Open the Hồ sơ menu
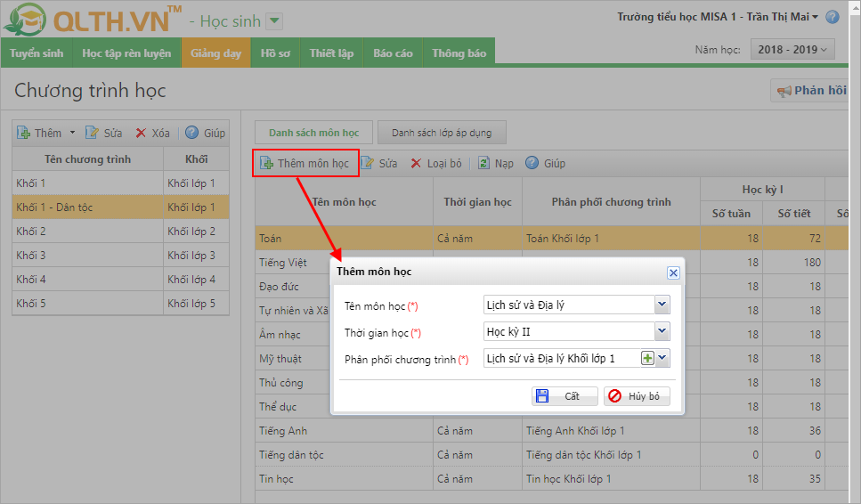The image size is (861, 504). point(275,53)
